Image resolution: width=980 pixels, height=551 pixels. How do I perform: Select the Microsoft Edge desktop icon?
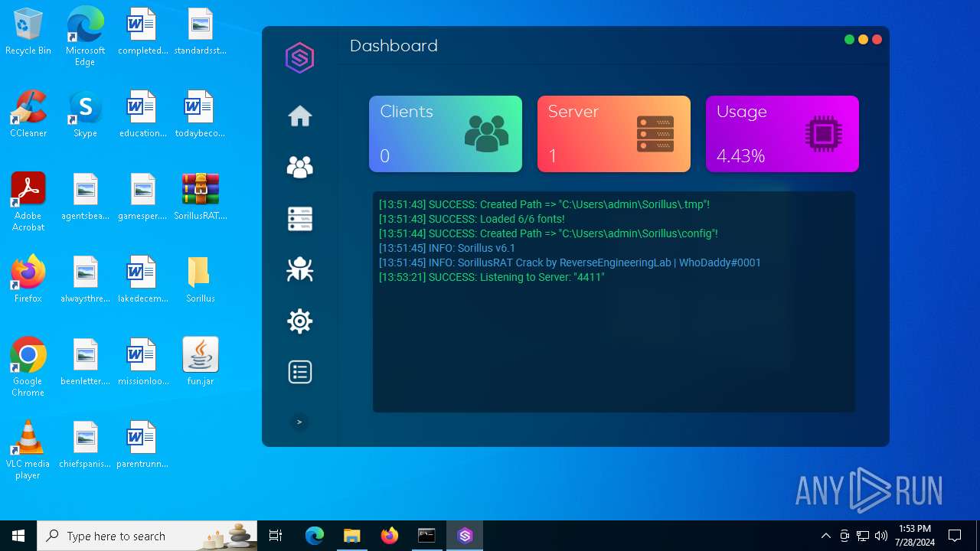click(85, 37)
